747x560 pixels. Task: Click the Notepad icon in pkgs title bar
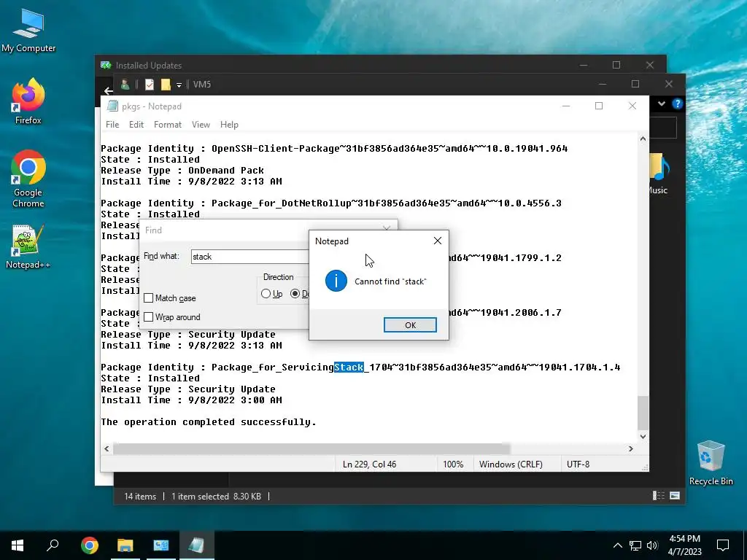[x=112, y=106]
